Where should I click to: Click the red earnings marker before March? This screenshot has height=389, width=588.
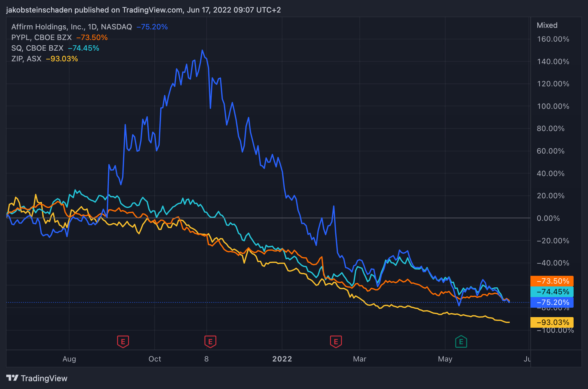tap(336, 341)
